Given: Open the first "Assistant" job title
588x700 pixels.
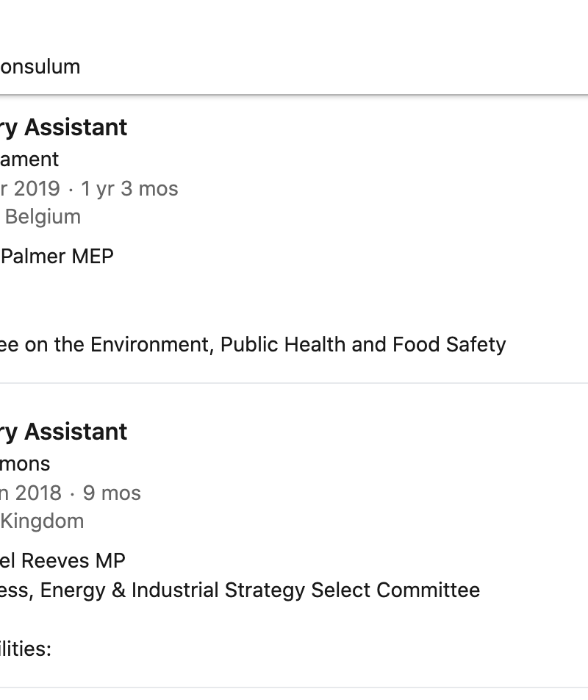Looking at the screenshot, I should click(x=76, y=127).
